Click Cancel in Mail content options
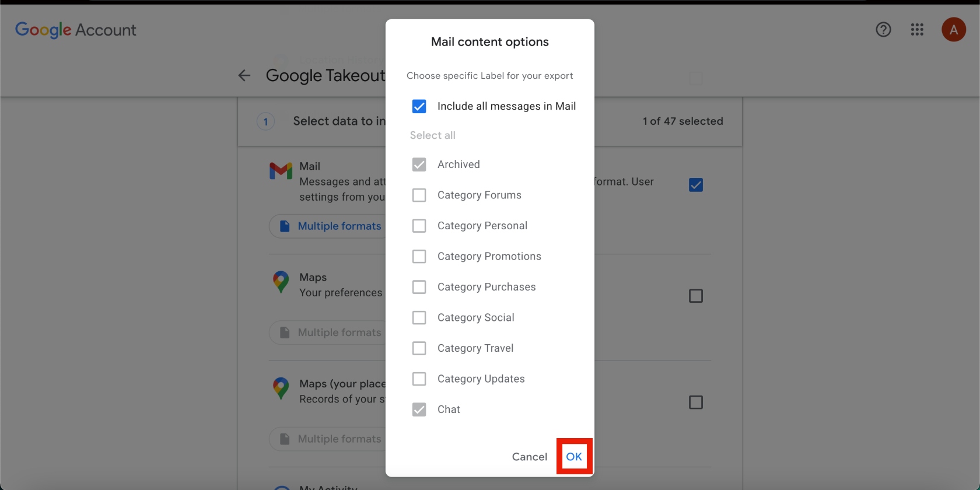Image resolution: width=980 pixels, height=490 pixels. pos(530,457)
